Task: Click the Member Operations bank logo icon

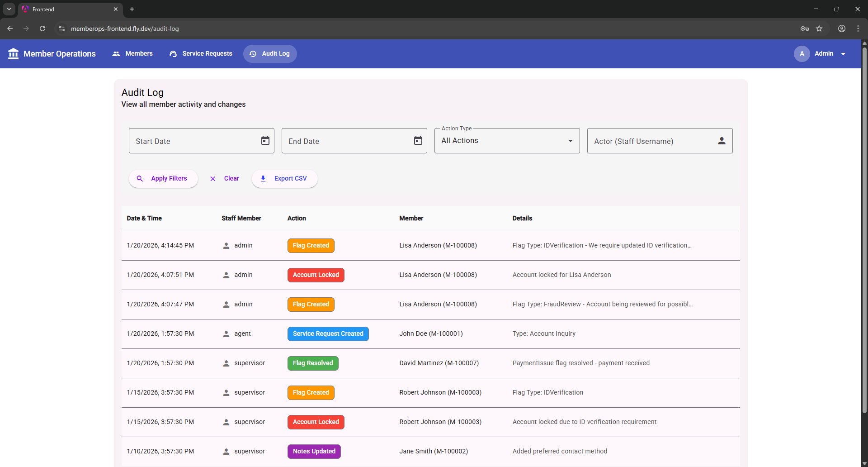Action: point(14,54)
